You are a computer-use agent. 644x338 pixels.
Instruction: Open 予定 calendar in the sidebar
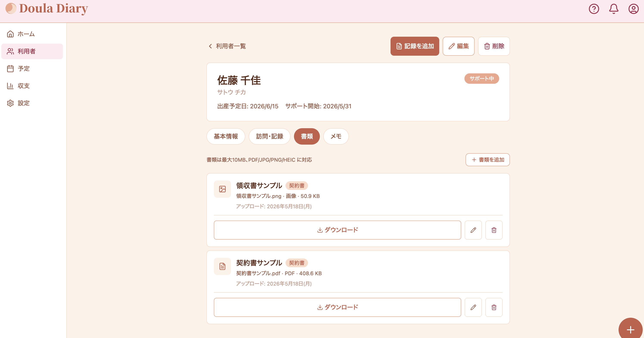coord(32,69)
